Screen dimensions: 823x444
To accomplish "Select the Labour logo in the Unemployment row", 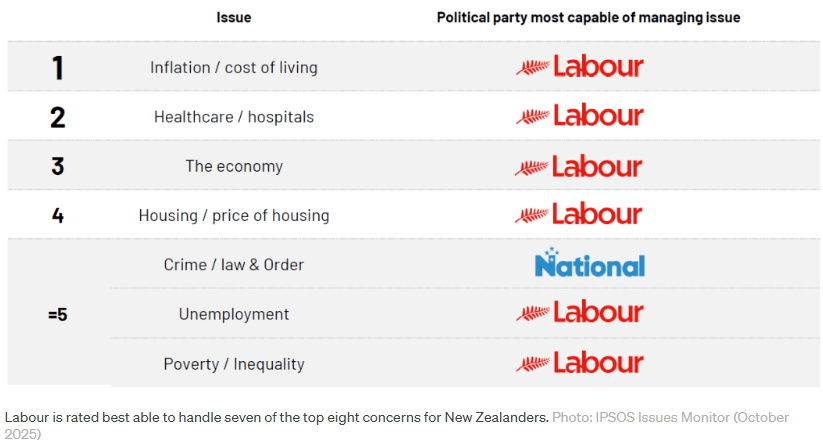I will tap(579, 313).
